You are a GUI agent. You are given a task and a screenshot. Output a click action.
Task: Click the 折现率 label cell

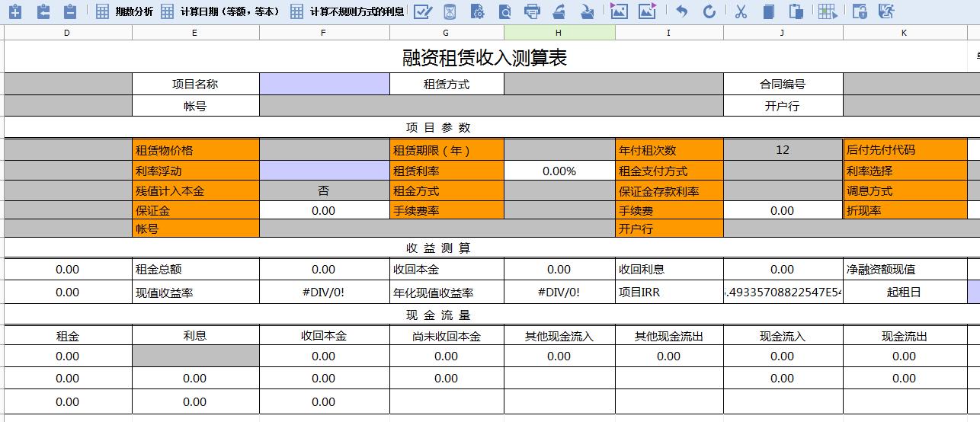905,210
